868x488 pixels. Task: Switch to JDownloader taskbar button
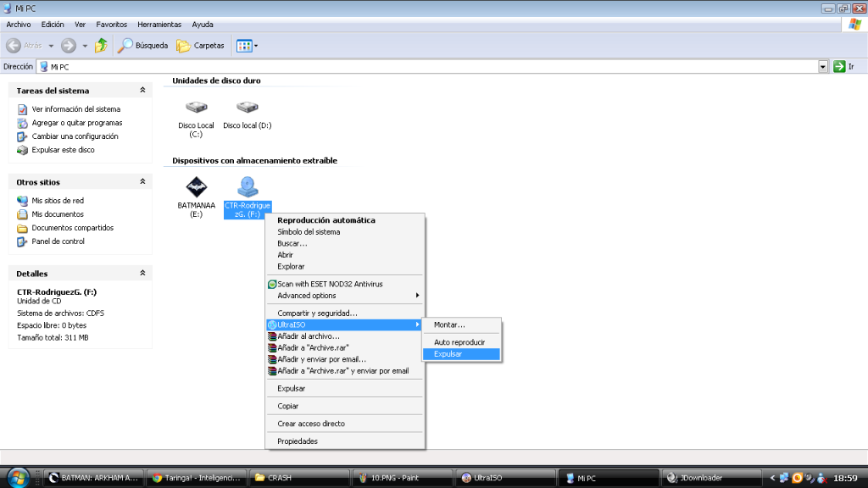[x=711, y=478]
